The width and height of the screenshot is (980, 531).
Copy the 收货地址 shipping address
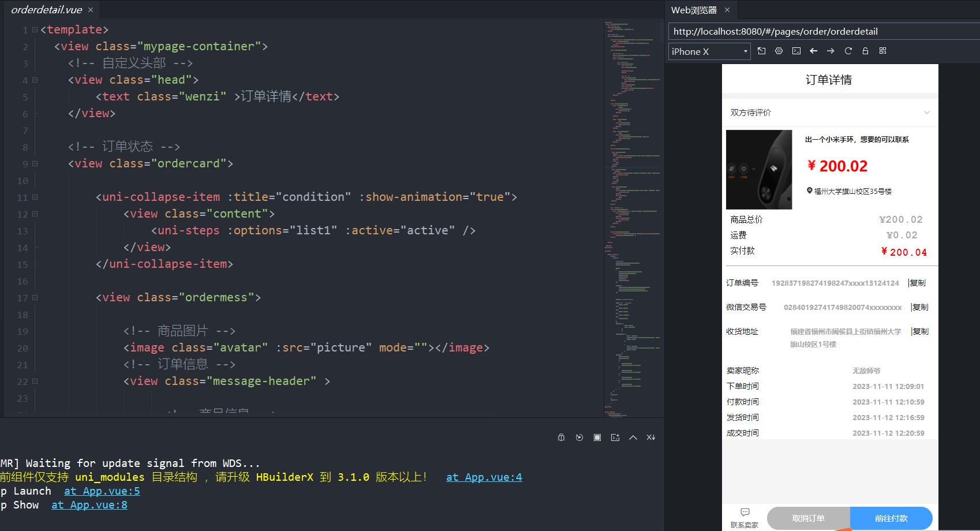tap(919, 331)
